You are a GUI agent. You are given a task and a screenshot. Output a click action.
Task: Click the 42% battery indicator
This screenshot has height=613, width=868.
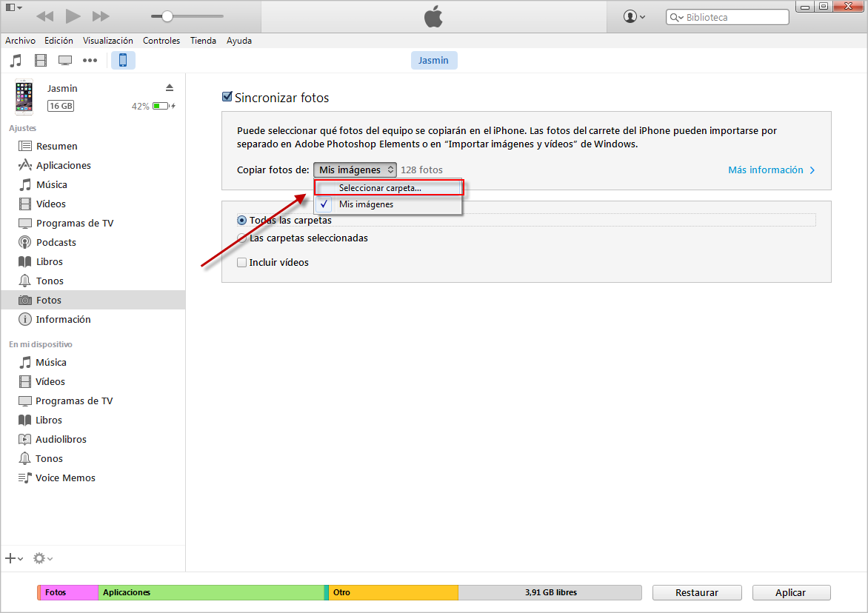153,106
